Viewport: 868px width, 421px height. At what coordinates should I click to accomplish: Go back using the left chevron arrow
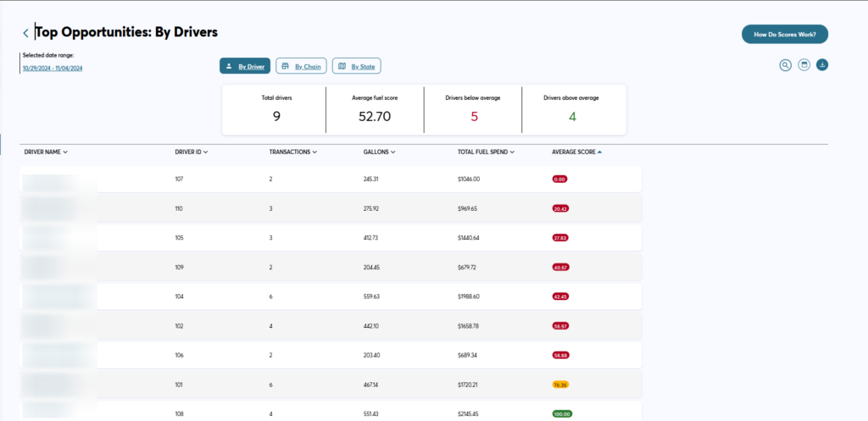tap(25, 33)
